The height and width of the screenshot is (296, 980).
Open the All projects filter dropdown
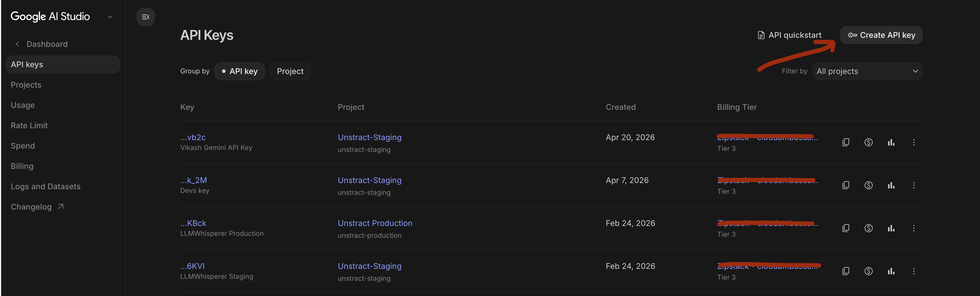(x=867, y=71)
